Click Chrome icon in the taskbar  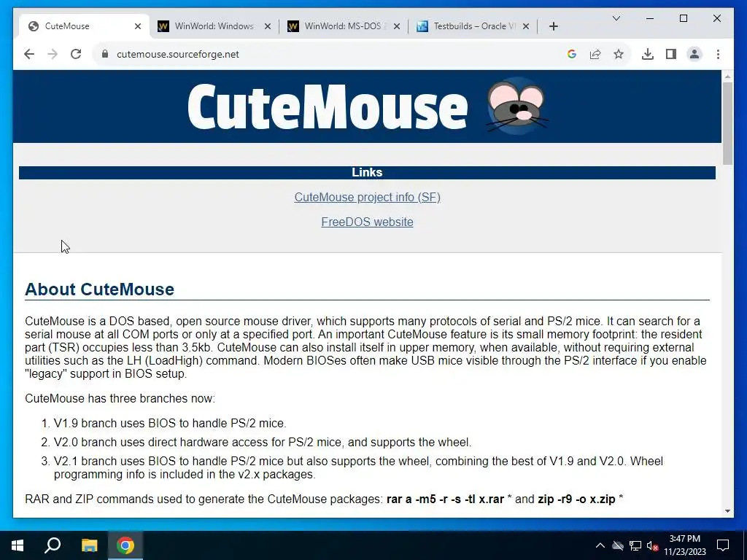(x=125, y=545)
